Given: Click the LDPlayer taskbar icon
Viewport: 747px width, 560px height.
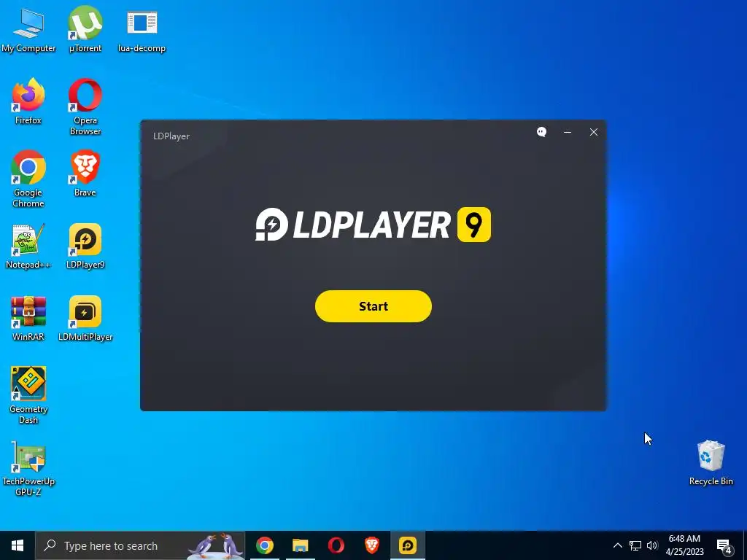Looking at the screenshot, I should tap(408, 545).
